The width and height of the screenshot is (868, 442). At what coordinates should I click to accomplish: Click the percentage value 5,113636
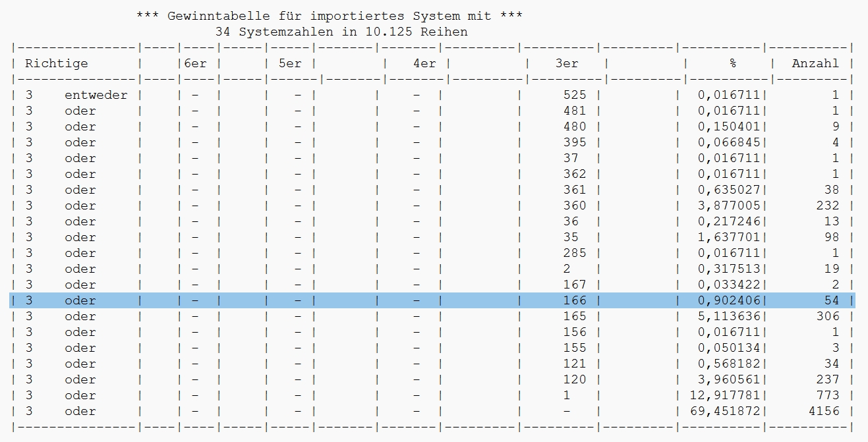pyautogui.click(x=728, y=316)
